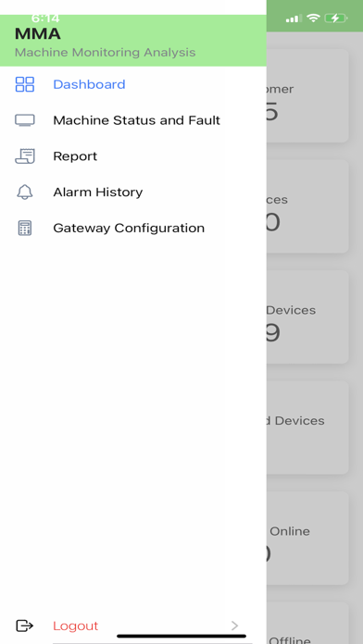Click the Machine Monitoring Analysis subtitle

[x=105, y=53]
